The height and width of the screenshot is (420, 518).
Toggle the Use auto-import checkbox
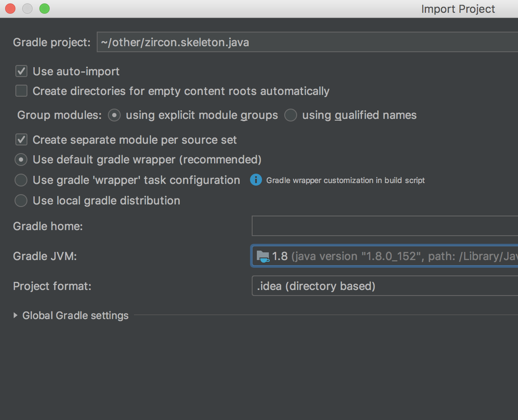21,71
